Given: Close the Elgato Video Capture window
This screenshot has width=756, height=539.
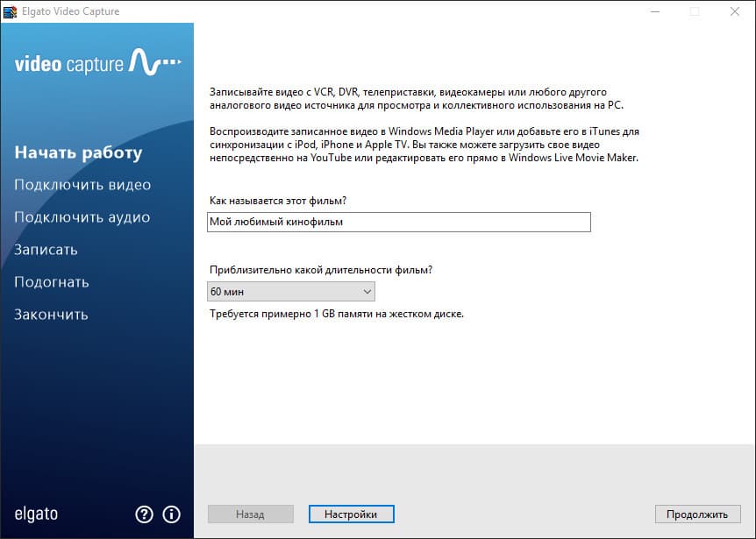Looking at the screenshot, I should [735, 11].
